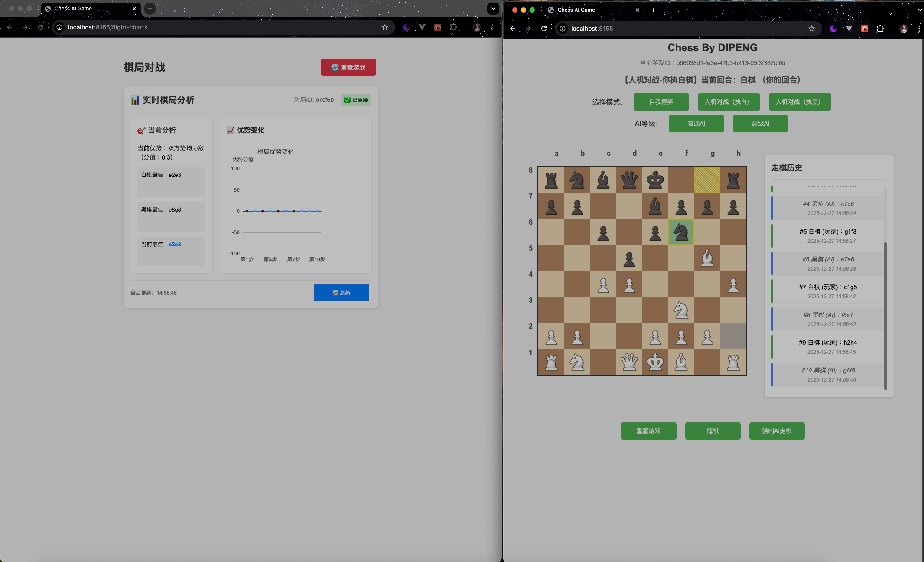Open the browser extensions puzzle icon
Image resolution: width=924 pixels, height=562 pixels.
tap(880, 29)
